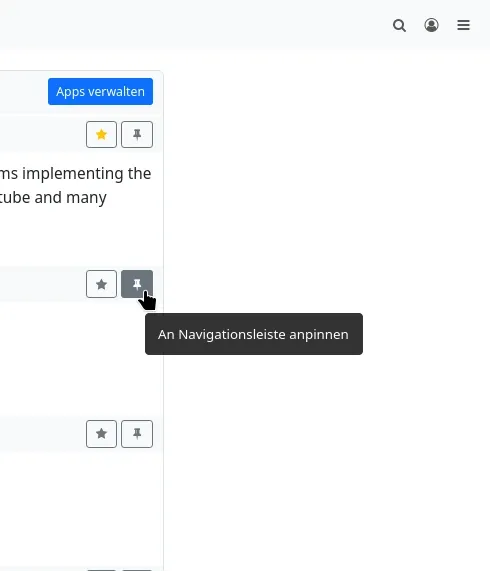The image size is (490, 572).
Task: Pin the third app to navigation bar
Action: click(137, 434)
